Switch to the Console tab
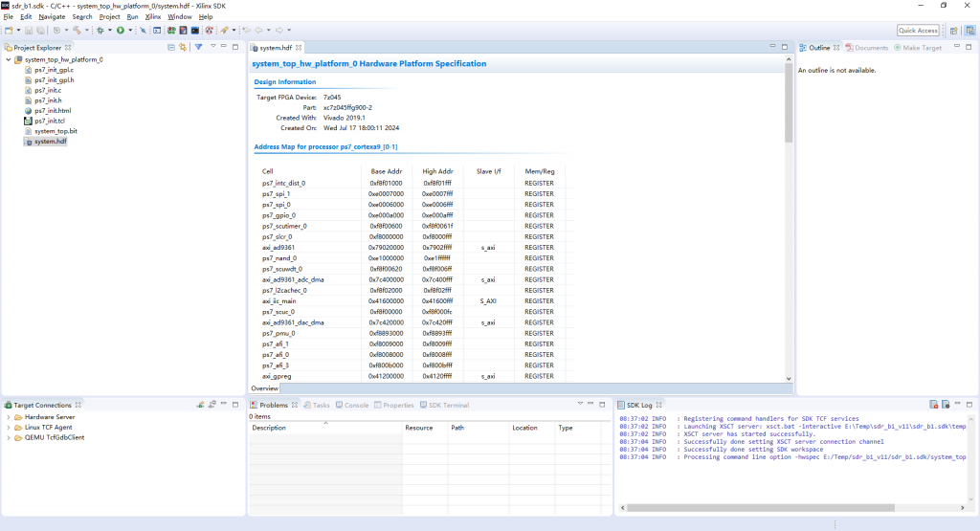980x531 pixels. coord(352,405)
